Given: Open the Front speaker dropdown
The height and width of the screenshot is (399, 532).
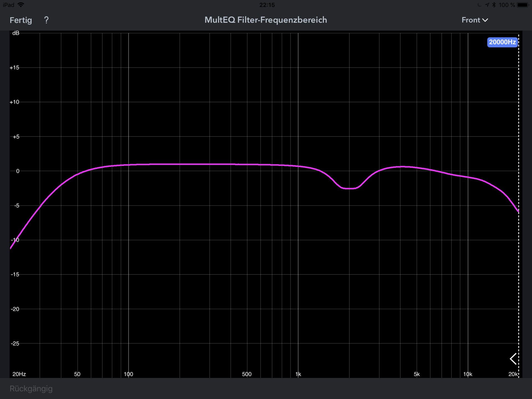Looking at the screenshot, I should coord(475,20).
